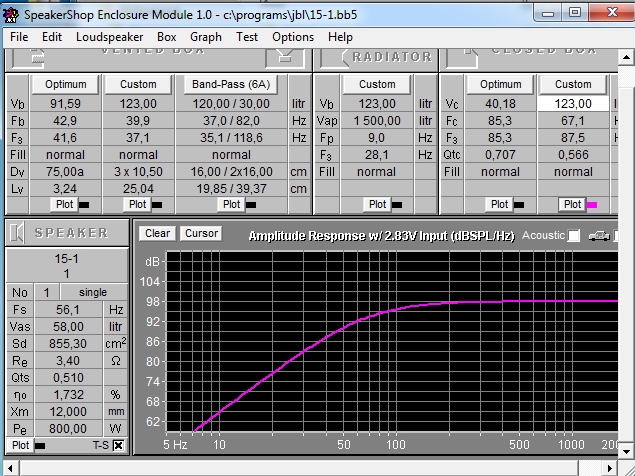Click the car cabin response icon

pyautogui.click(x=599, y=236)
